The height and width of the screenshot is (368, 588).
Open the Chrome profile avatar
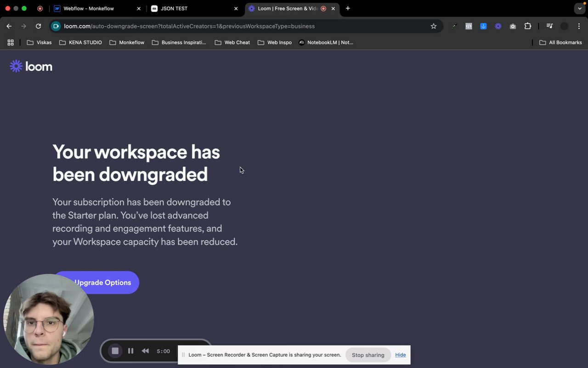564,26
